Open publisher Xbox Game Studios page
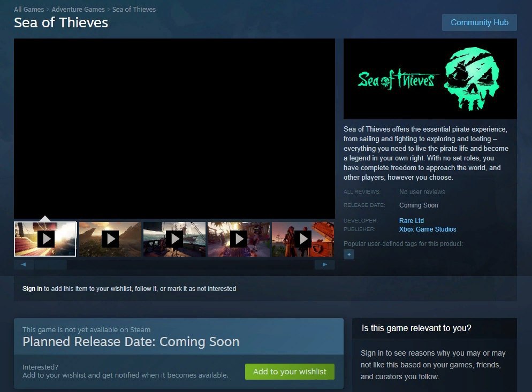Screen dimensions: 532x392 (428, 229)
